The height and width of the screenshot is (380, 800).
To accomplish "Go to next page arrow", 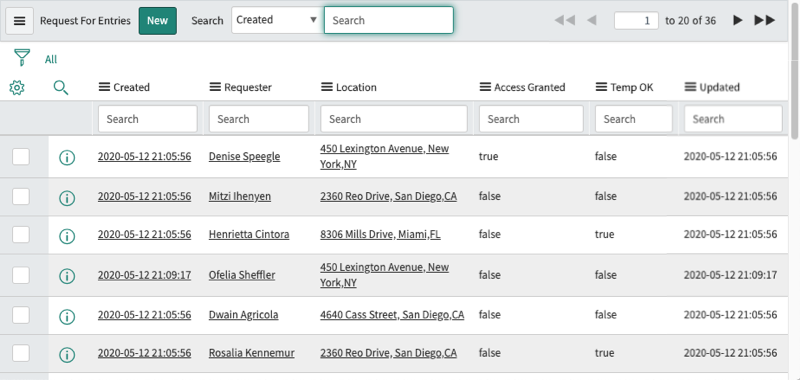I will (738, 20).
